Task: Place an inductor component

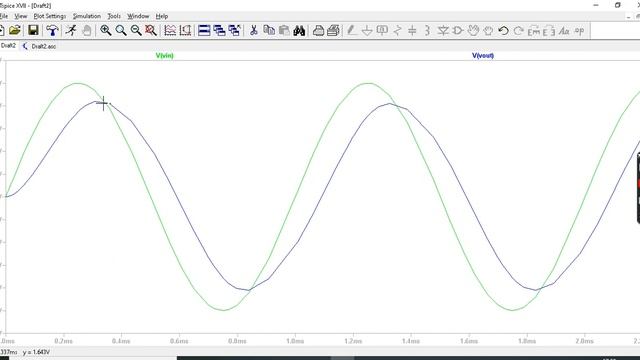Action: coord(427,30)
